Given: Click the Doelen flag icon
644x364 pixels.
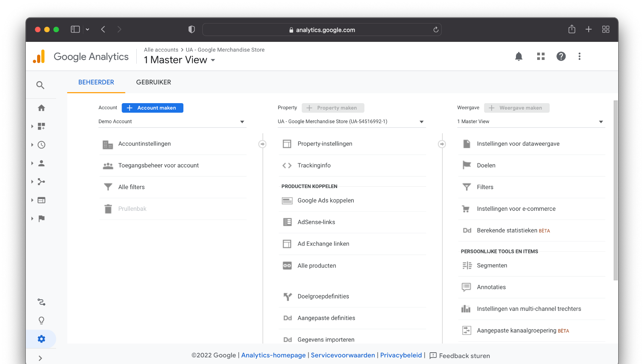Looking at the screenshot, I should [467, 165].
